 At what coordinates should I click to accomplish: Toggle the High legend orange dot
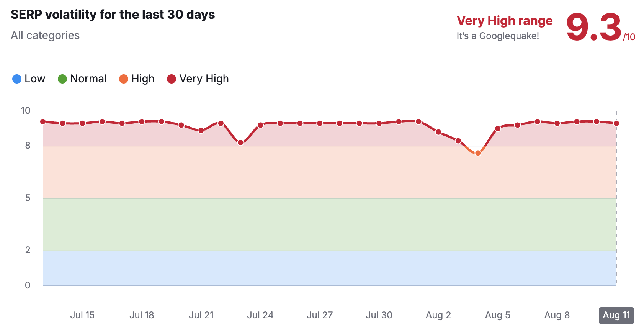point(124,79)
